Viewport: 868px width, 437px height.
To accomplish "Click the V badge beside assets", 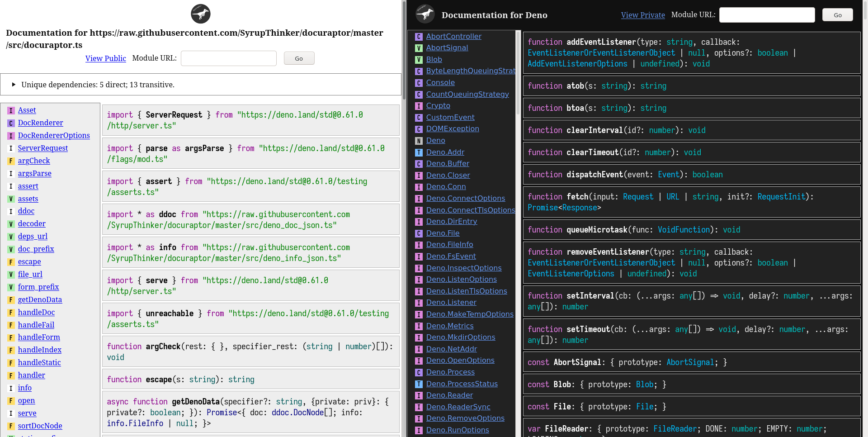I will 11,199.
